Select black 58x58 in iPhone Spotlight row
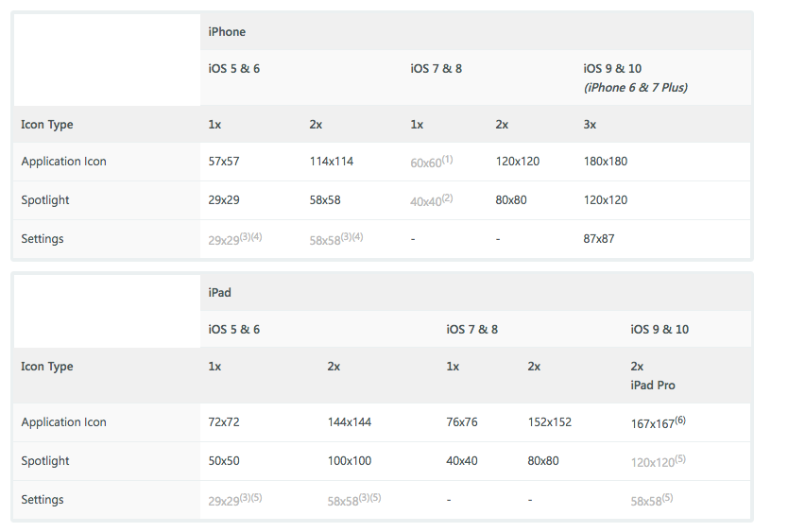788x532 pixels. point(325,200)
